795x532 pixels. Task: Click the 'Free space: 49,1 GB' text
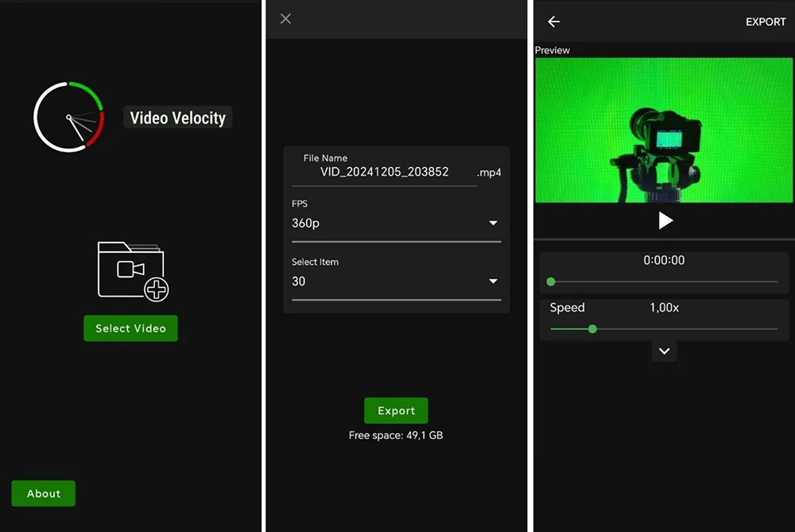pos(396,435)
